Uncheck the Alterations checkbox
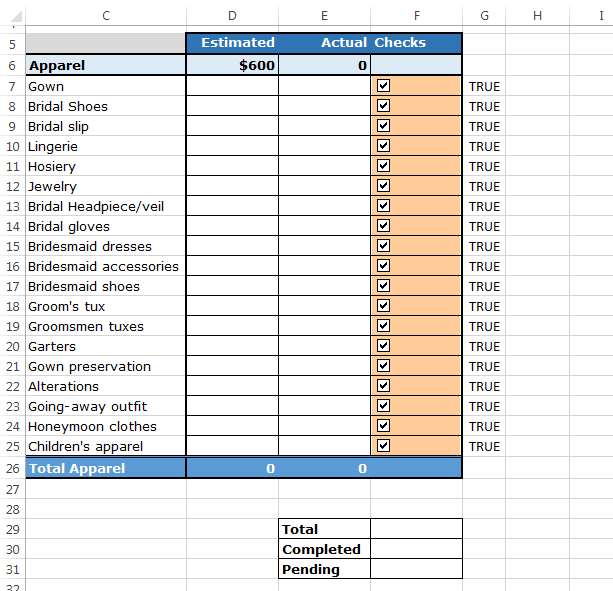The image size is (613, 591). tap(383, 385)
